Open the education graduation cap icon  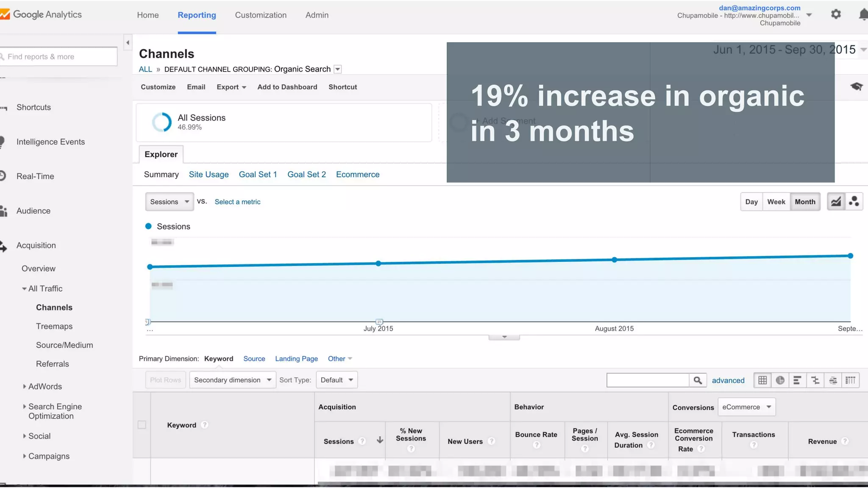coord(856,86)
